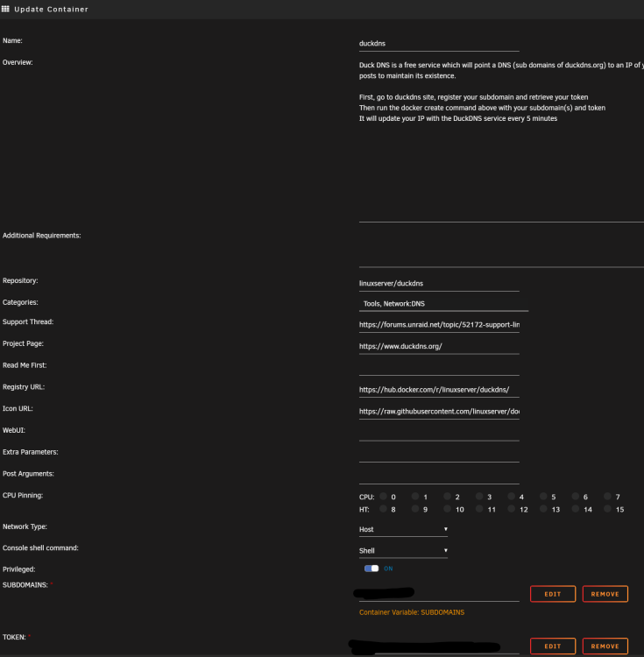Screen dimensions: 644x657
Task: Click the empty Read Me First field
Action: point(439,368)
